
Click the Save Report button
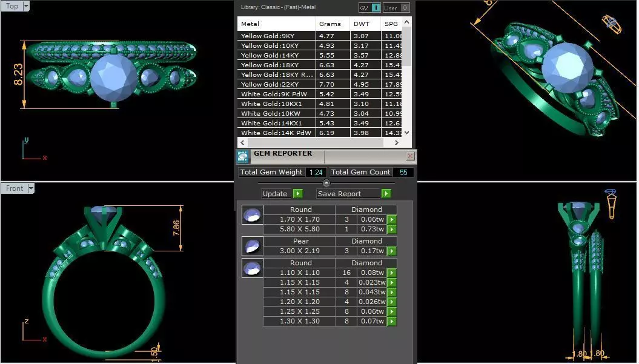[x=349, y=194]
